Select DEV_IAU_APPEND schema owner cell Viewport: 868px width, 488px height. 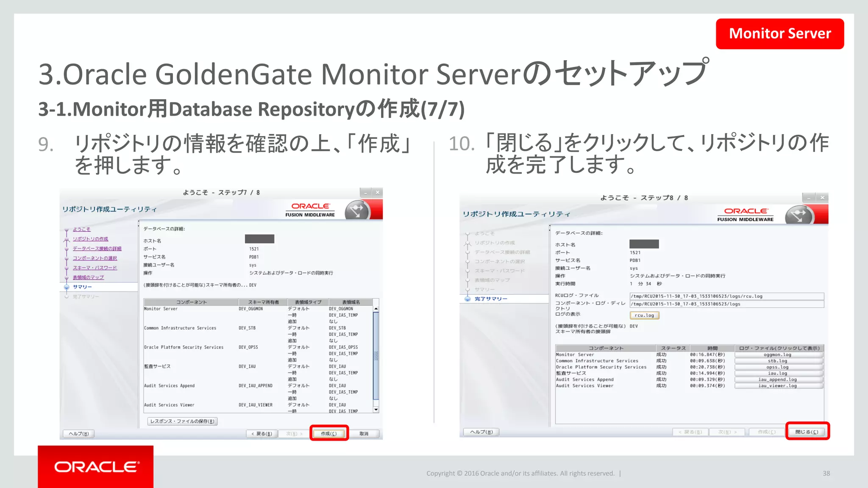point(256,385)
